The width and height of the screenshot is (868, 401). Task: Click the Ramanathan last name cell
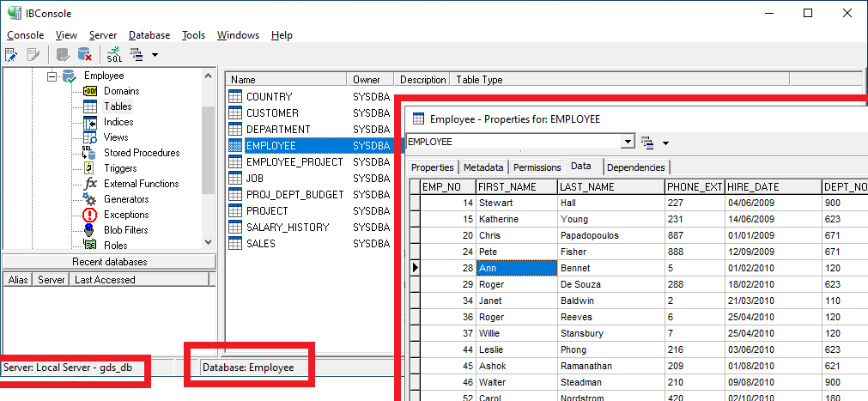click(610, 366)
